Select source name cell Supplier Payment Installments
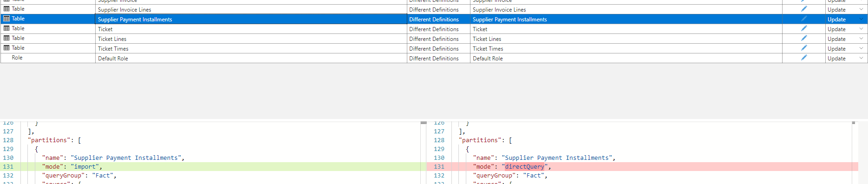This screenshot has width=868, height=184. pos(251,19)
